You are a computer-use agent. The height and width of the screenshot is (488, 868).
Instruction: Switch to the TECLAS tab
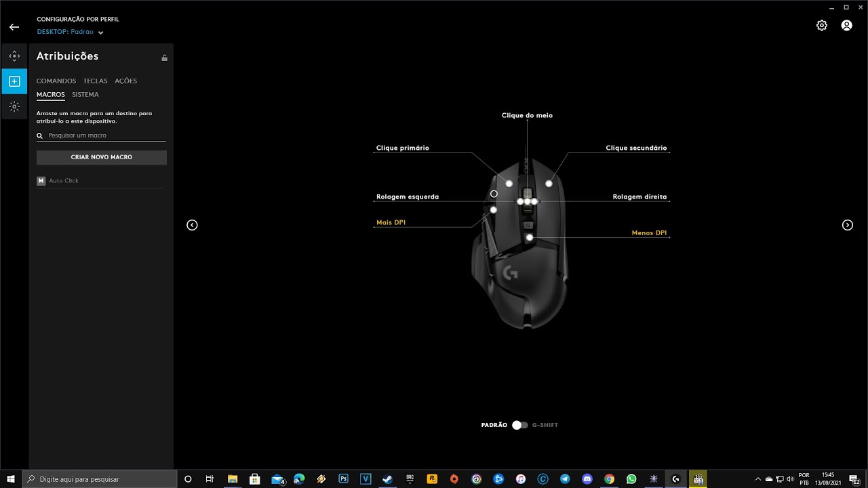(x=96, y=81)
